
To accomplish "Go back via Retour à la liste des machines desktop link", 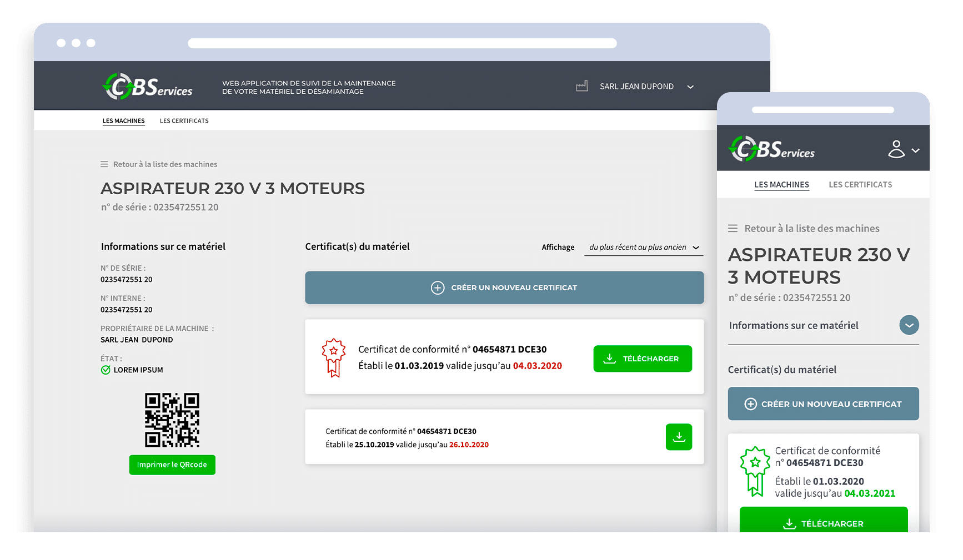I will tap(165, 164).
